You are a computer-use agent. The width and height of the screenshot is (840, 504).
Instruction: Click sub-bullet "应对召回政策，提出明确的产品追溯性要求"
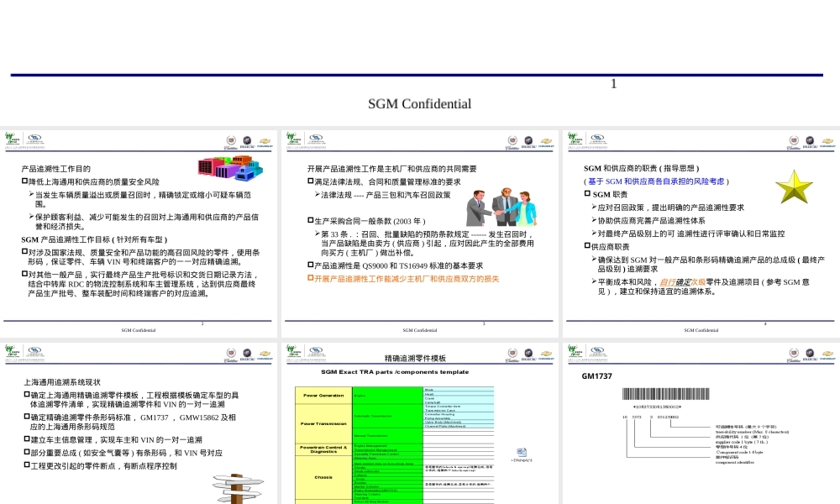tap(668, 207)
